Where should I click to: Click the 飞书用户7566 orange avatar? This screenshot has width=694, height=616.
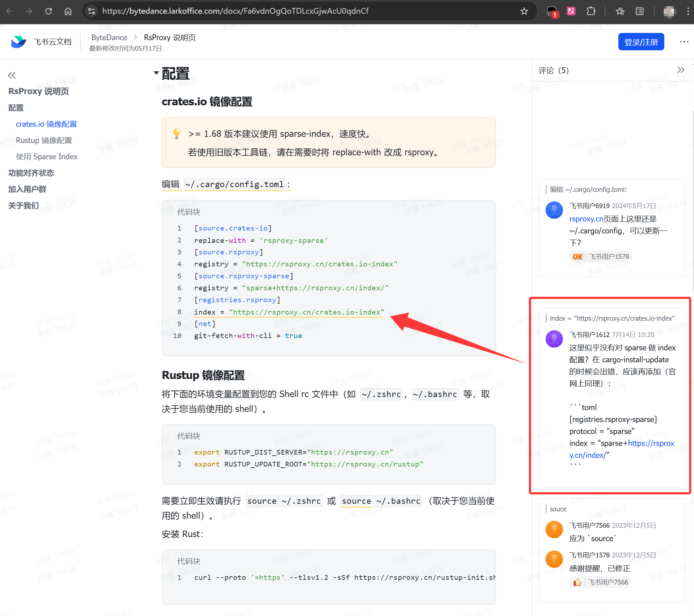(554, 529)
